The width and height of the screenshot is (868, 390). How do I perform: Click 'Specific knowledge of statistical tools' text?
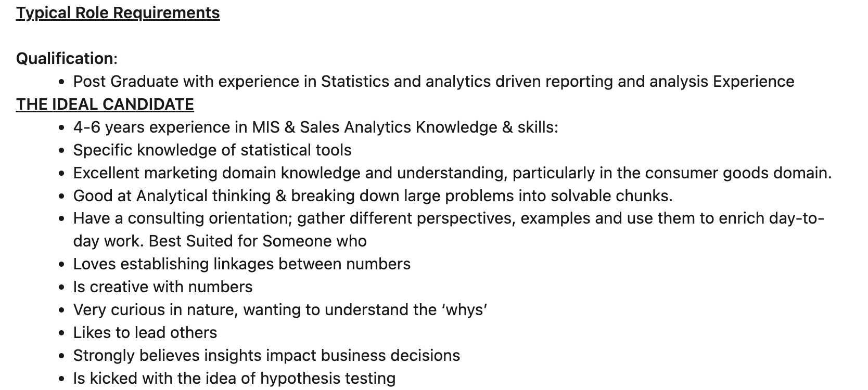point(212,150)
